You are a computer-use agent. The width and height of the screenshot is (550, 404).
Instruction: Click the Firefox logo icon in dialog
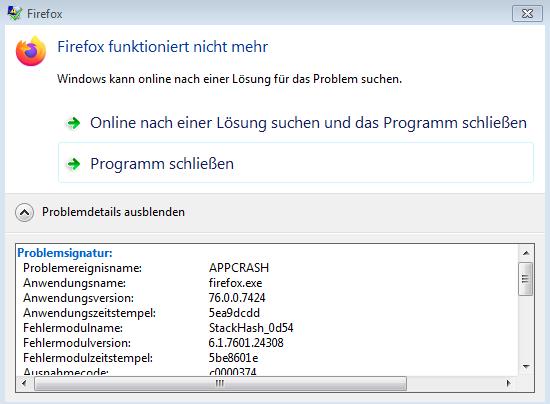tap(31, 51)
